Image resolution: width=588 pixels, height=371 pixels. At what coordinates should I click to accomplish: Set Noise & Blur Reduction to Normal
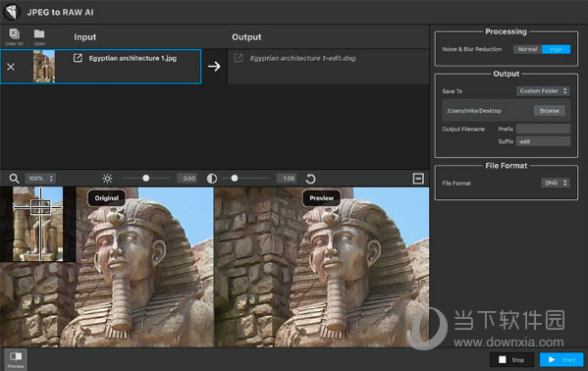(x=527, y=49)
